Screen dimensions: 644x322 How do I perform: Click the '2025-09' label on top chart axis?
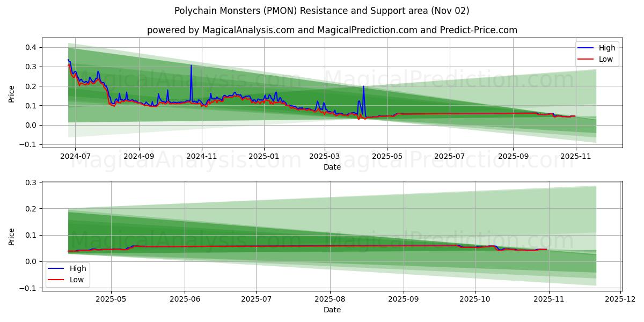[x=513, y=157]
